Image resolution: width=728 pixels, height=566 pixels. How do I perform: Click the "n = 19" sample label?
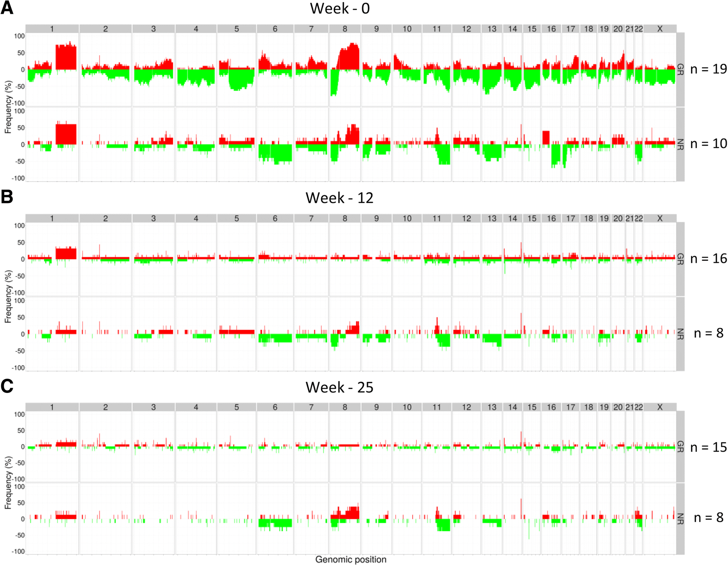709,69
